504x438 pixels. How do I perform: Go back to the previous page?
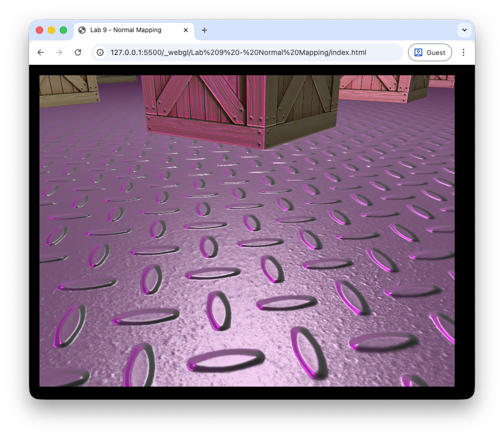pyautogui.click(x=40, y=52)
